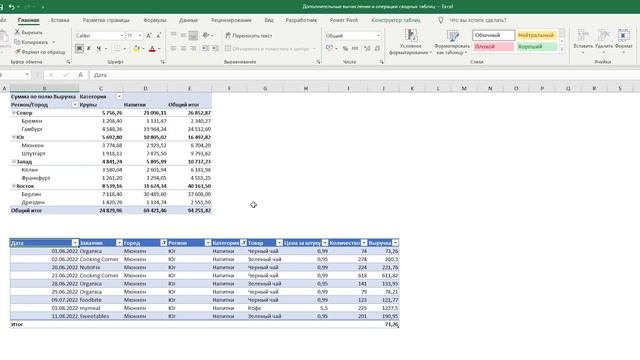Open the Регион/Город pivot filter dropdown

coord(75,105)
